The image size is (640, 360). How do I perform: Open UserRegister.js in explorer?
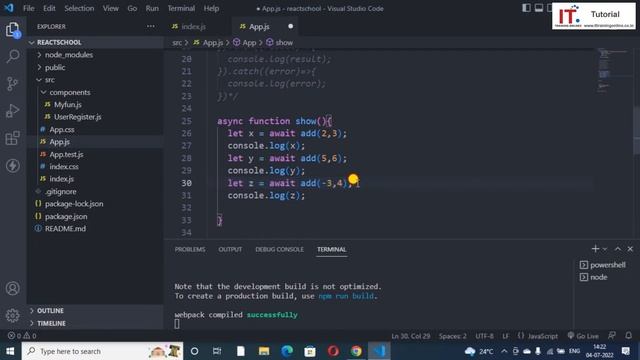[95, 117]
